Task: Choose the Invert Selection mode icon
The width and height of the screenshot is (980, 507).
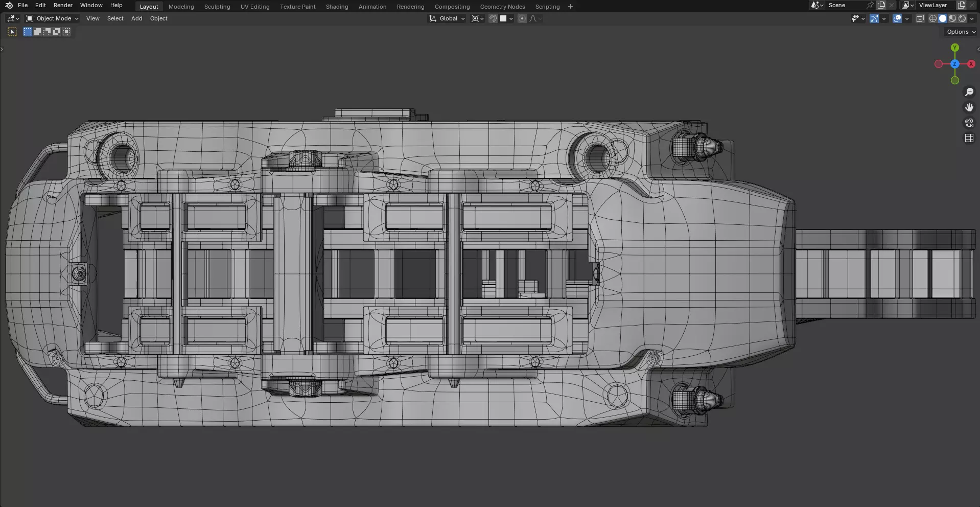Action: [57, 32]
